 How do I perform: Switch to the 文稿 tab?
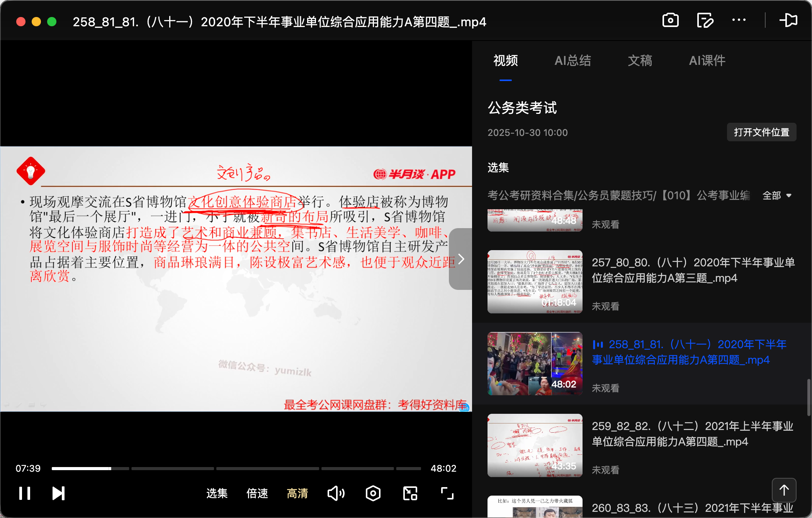(x=640, y=61)
